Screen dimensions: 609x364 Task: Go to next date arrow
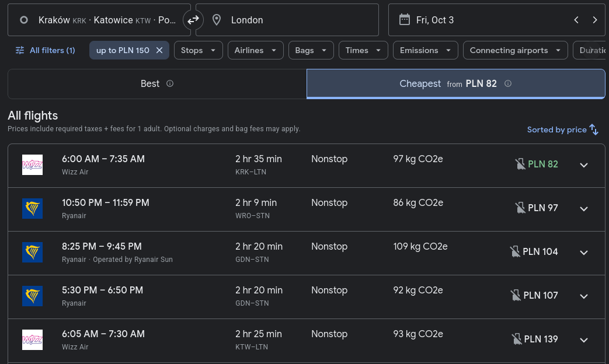tap(594, 20)
